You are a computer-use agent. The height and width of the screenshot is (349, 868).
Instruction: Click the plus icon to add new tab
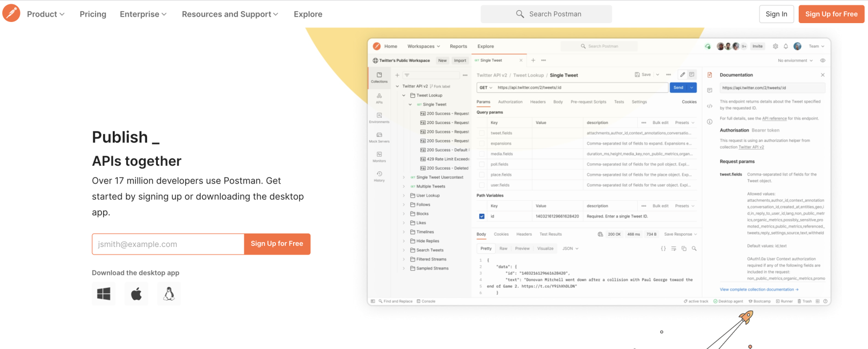[533, 60]
